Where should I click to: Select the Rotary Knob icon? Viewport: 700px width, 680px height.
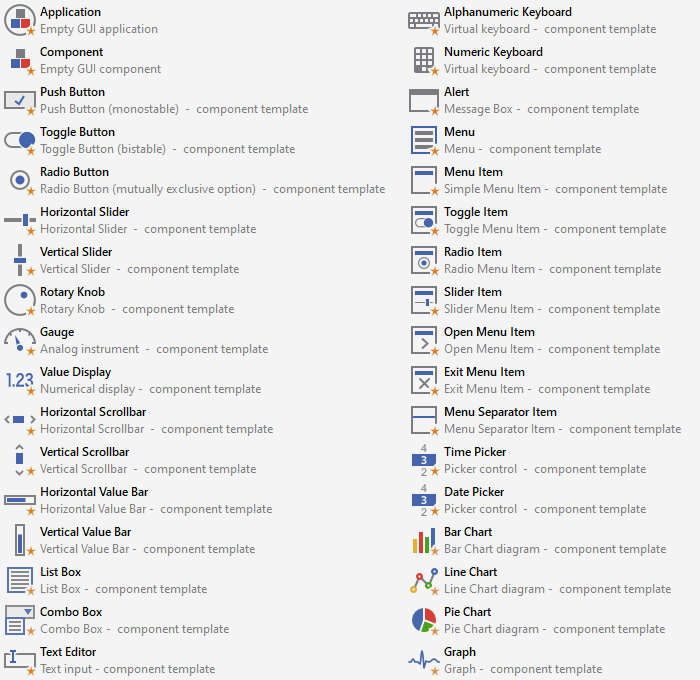point(20,300)
